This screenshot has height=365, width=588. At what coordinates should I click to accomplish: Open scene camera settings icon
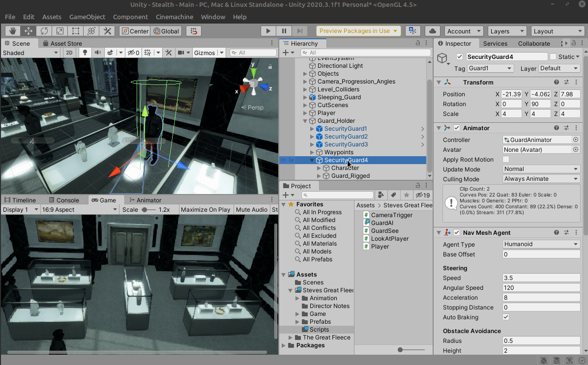tap(181, 53)
